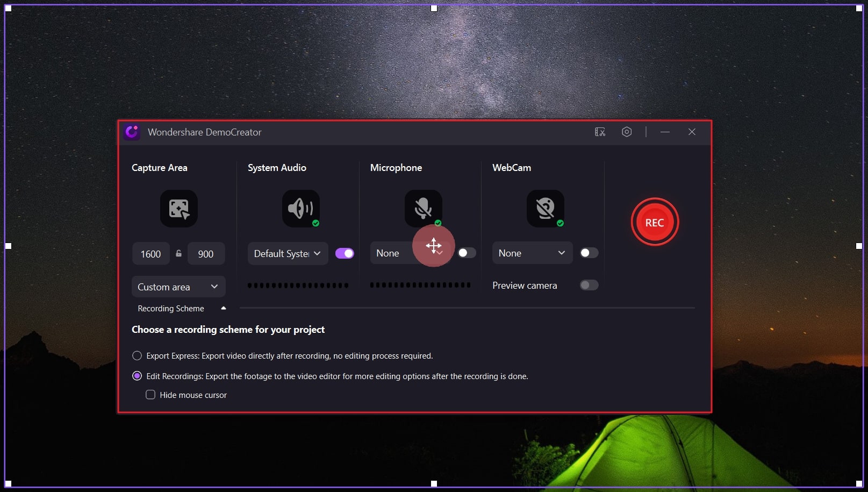
Task: Click the bottom-center capture area handle
Action: click(434, 483)
